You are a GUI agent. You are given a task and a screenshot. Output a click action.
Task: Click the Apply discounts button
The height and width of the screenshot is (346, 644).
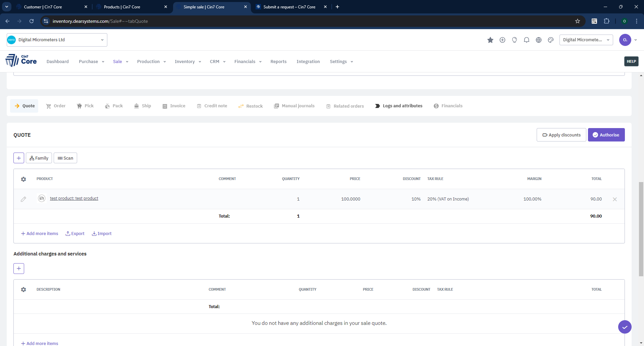click(561, 135)
